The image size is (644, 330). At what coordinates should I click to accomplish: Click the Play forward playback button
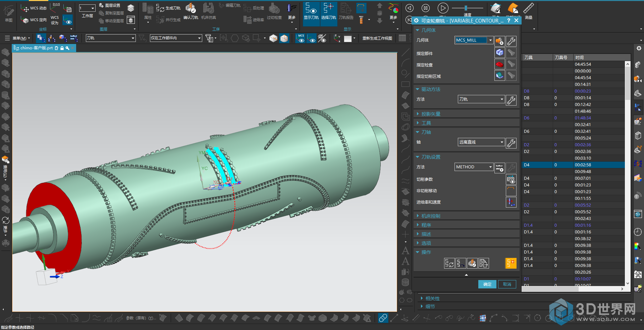(x=443, y=8)
